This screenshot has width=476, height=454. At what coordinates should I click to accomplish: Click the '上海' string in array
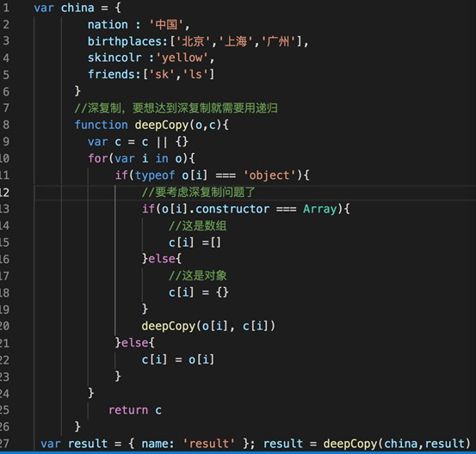pyautogui.click(x=236, y=41)
